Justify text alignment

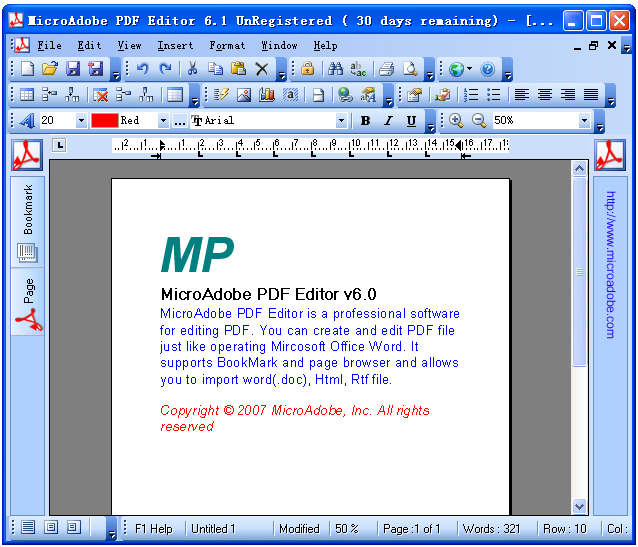(591, 95)
